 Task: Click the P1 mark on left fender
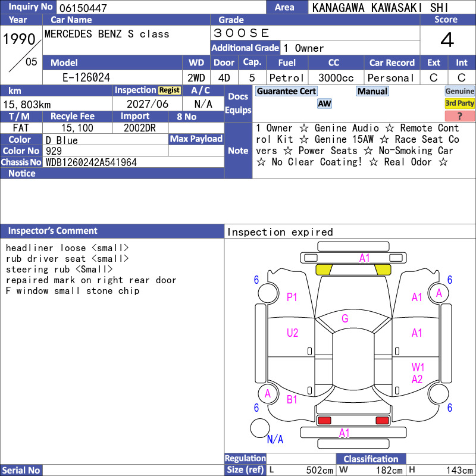[x=292, y=297]
